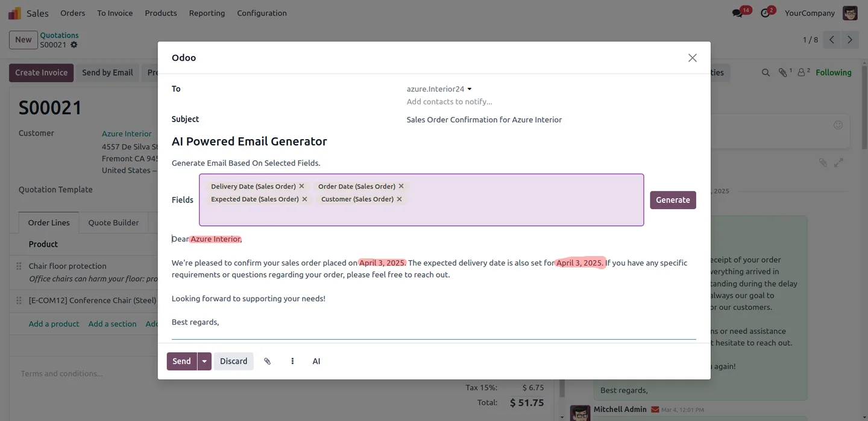Click Send by Email button

tap(107, 73)
